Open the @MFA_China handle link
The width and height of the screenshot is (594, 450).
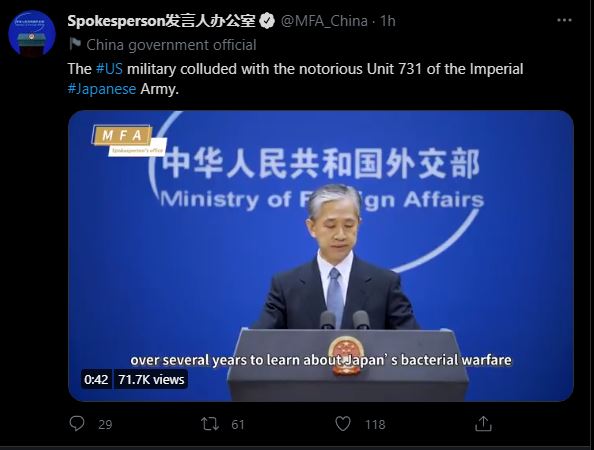tap(324, 21)
